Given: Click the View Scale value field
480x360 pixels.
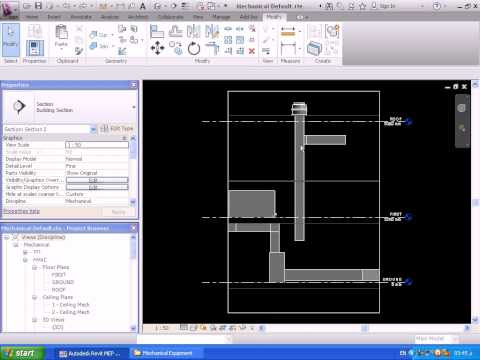Looking at the screenshot, I should (x=97, y=145).
